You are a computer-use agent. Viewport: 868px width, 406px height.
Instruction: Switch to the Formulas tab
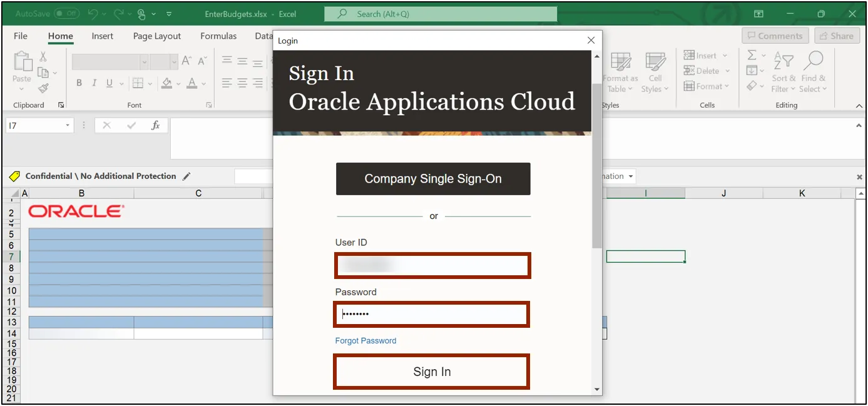218,36
